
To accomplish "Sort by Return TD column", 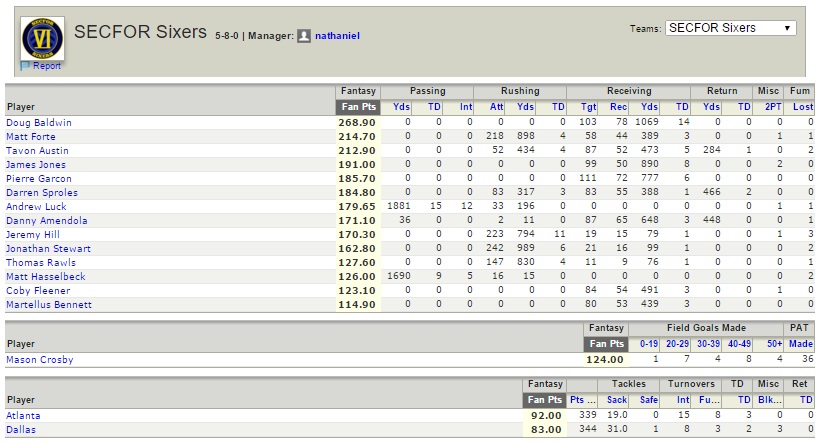I will [x=744, y=107].
